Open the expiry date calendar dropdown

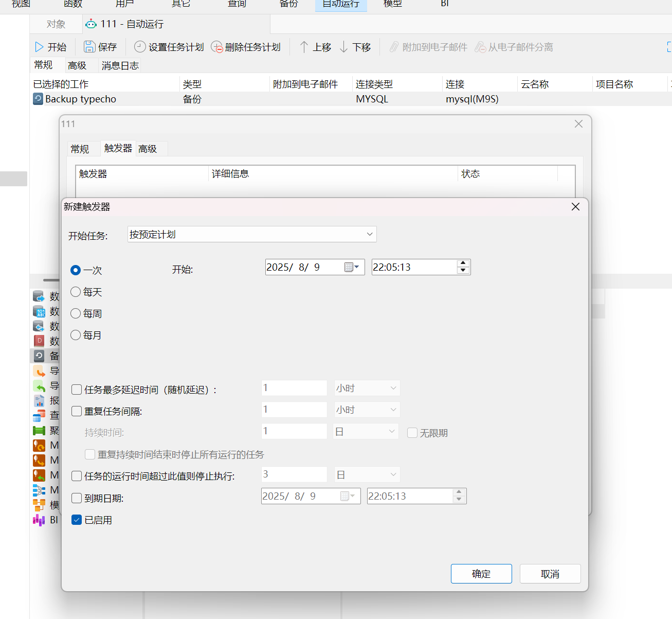click(348, 496)
